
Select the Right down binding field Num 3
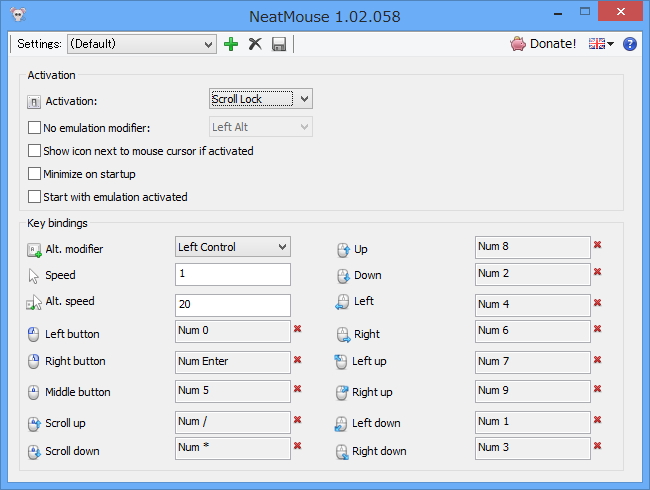533,448
